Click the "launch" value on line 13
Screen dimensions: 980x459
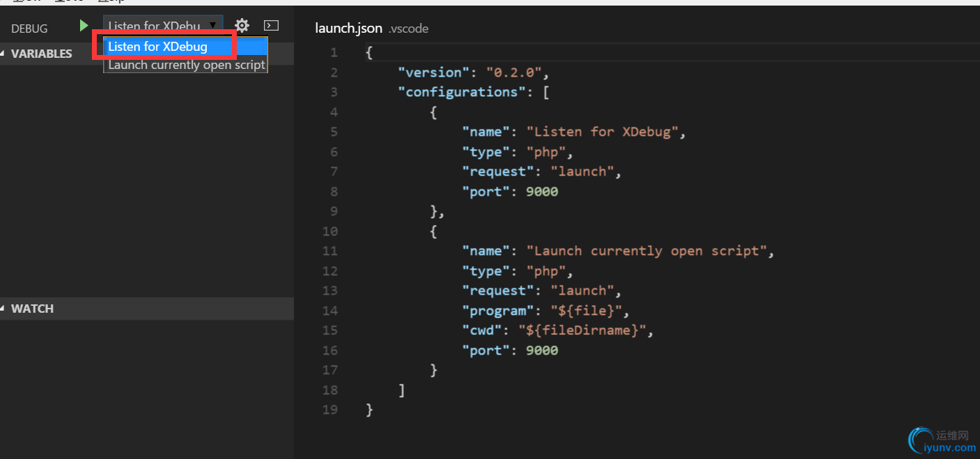point(582,290)
